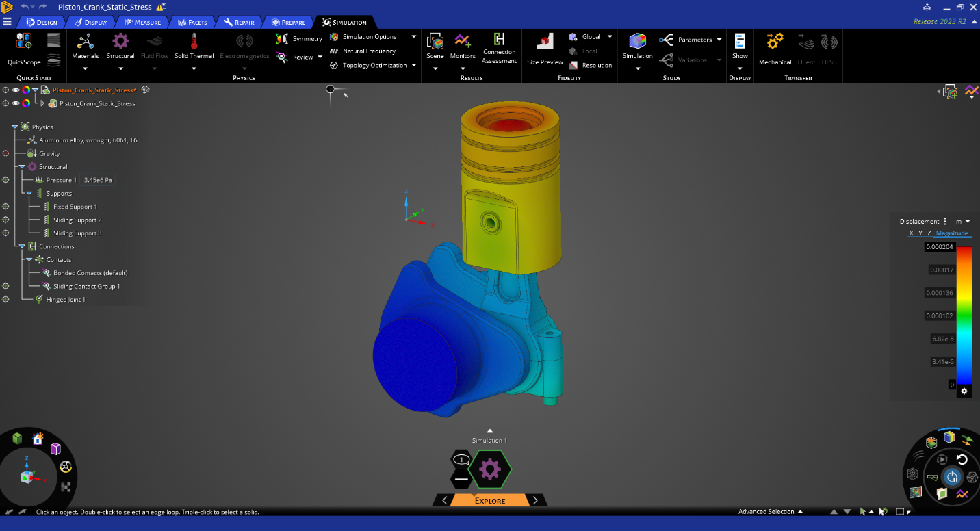The width and height of the screenshot is (980, 531).
Task: Click the Monitors icon
Action: tap(463, 41)
